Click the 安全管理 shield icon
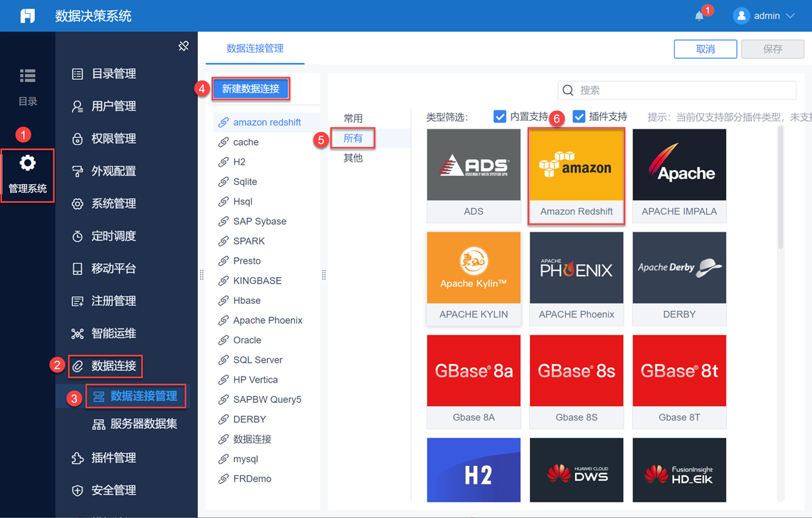 77,491
